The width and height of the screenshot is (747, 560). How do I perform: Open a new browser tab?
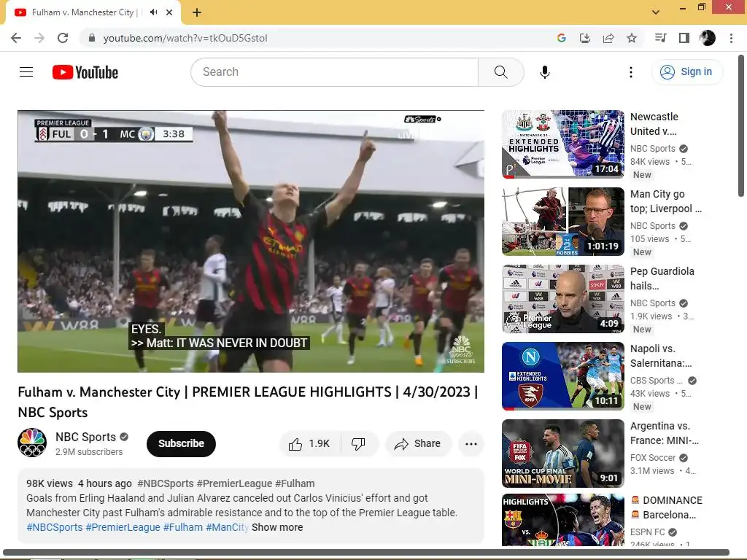pos(197,12)
